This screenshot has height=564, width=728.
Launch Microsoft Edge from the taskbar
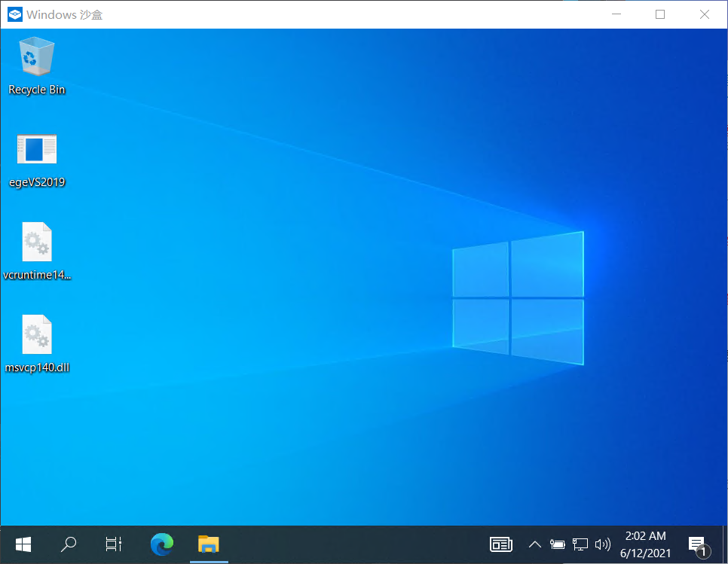(x=162, y=544)
